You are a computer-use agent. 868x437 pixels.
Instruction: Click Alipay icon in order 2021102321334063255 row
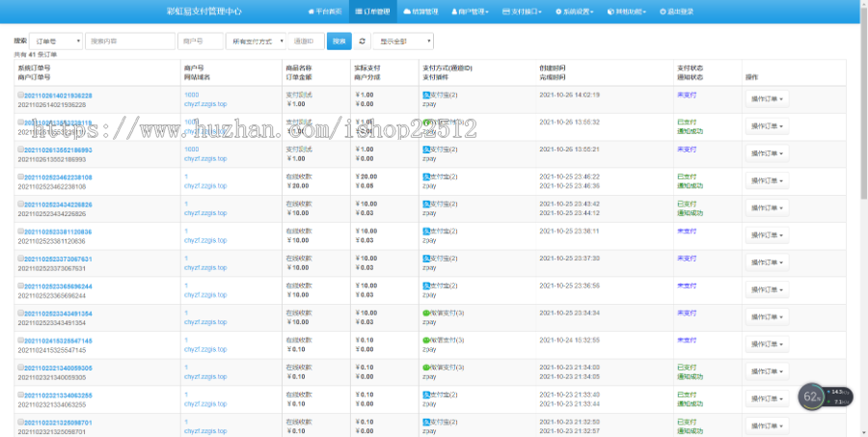point(425,395)
